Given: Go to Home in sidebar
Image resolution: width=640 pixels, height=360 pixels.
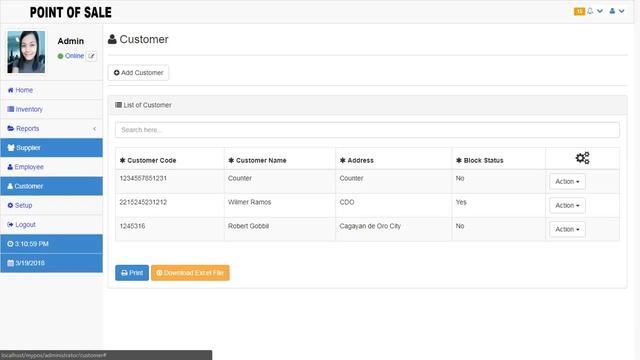Looking at the screenshot, I should [51, 90].
